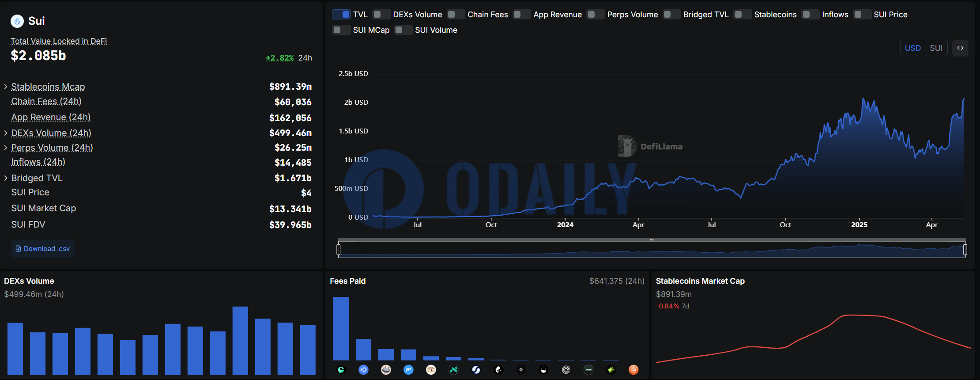Screen dimensions: 980x380
Task: Select the teal whale protocol icon
Action: (x=341, y=370)
